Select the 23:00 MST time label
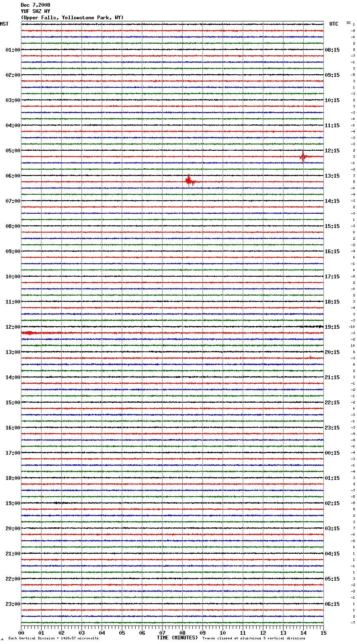Image resolution: width=357 pixels, height=644 pixels. [13, 604]
